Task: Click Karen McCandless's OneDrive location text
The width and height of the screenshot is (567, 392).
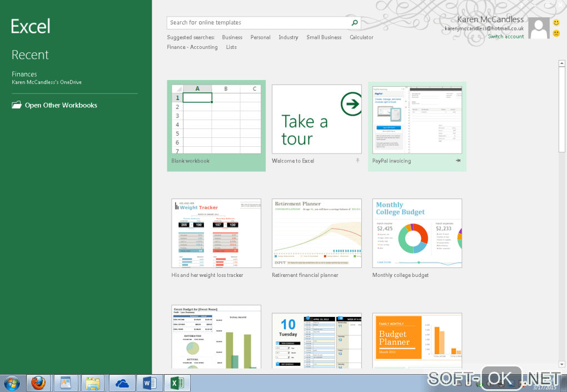Action: pyautogui.click(x=47, y=82)
